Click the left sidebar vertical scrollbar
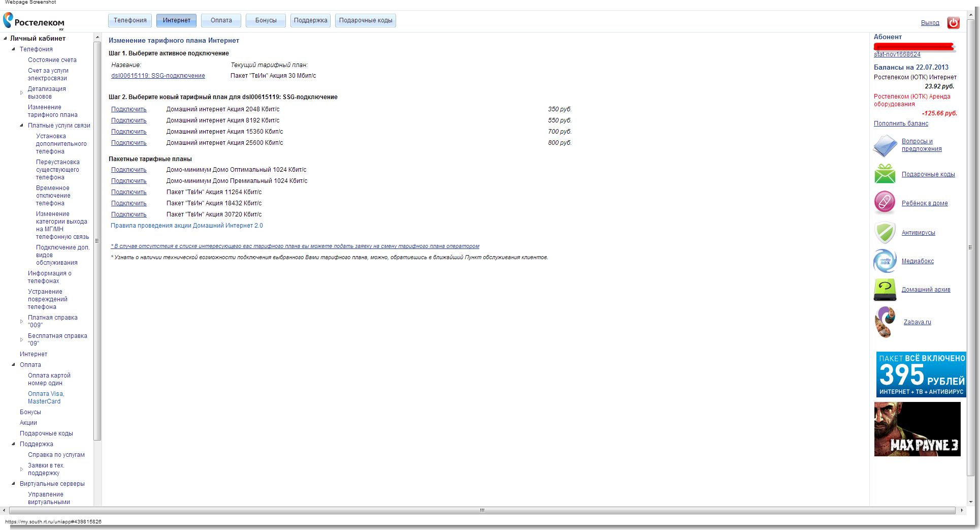 pyautogui.click(x=97, y=241)
